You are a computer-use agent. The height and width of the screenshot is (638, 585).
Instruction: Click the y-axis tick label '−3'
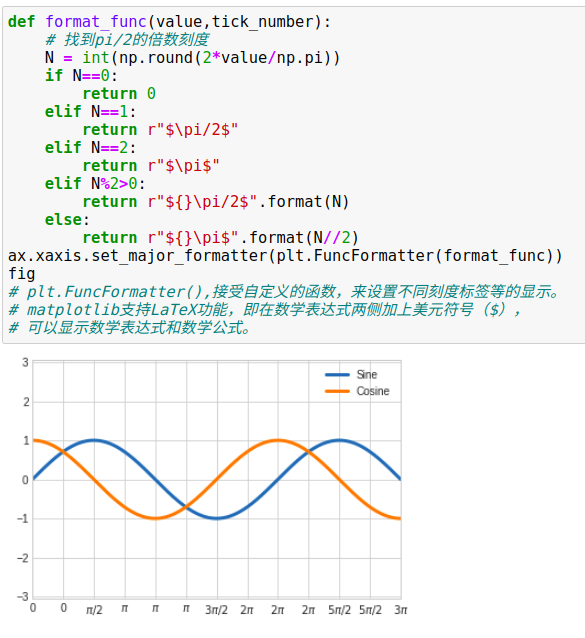(x=23, y=597)
